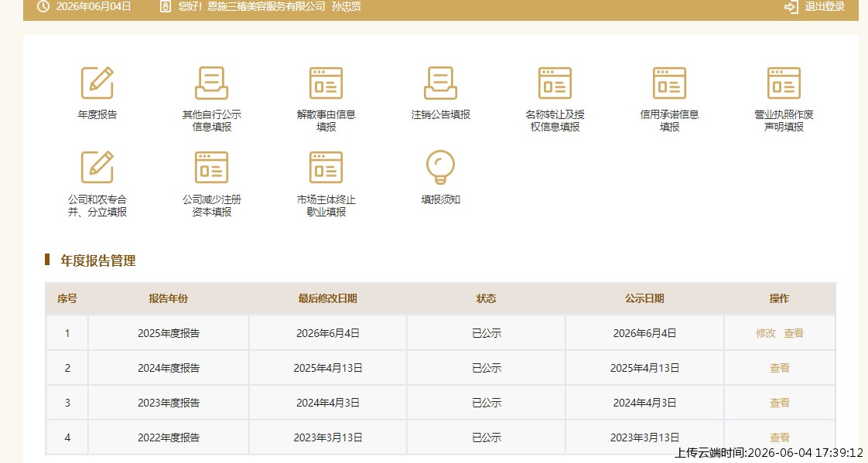Click 退出登录 link

click(x=825, y=7)
